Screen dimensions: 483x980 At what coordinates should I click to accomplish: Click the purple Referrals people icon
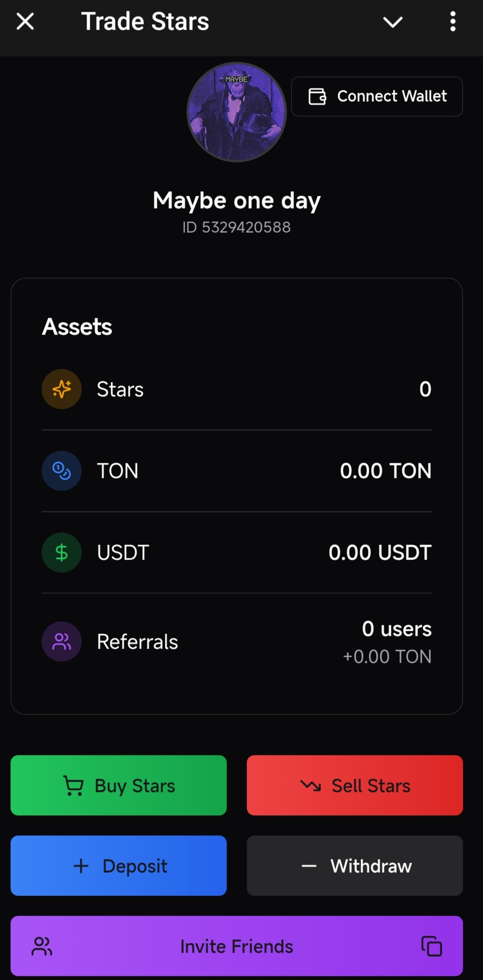tap(62, 641)
